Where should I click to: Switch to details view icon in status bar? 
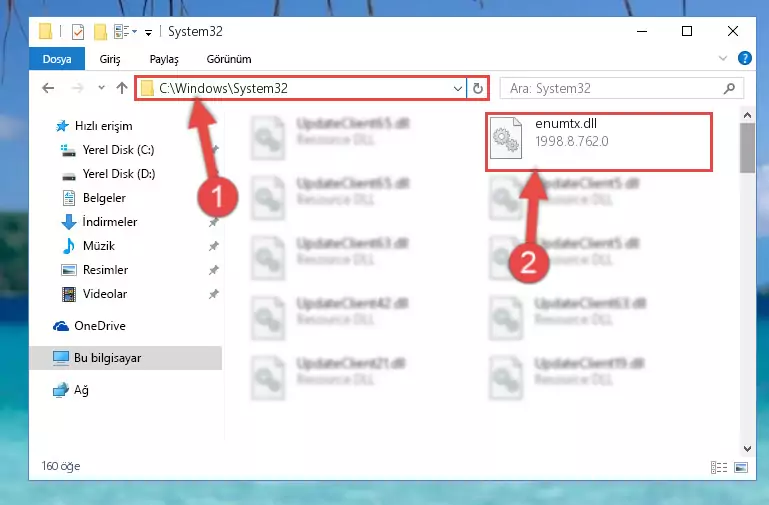(x=719, y=467)
